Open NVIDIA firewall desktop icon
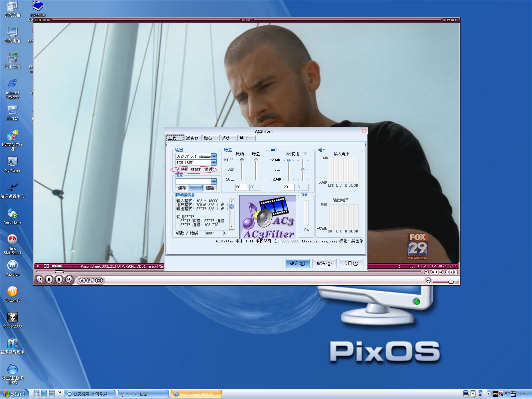 coord(12,141)
